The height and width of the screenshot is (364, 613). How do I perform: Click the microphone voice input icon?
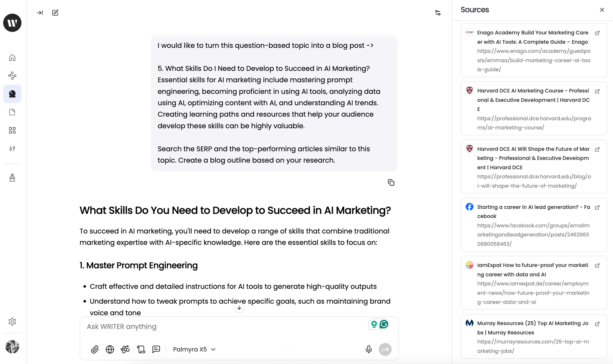pos(369,349)
